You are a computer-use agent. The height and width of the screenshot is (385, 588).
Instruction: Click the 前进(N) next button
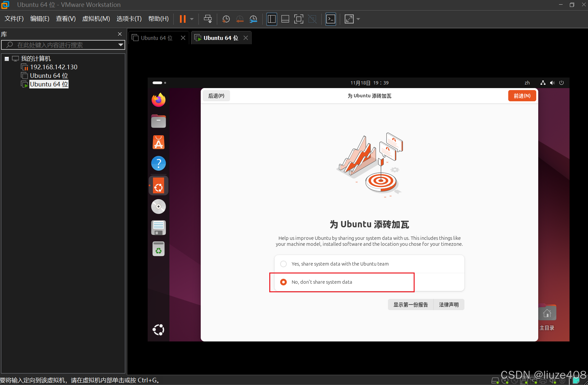(522, 96)
